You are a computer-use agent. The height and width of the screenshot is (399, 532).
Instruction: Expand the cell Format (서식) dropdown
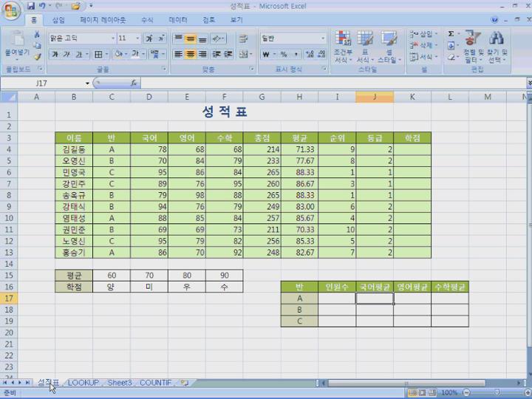tap(437, 57)
